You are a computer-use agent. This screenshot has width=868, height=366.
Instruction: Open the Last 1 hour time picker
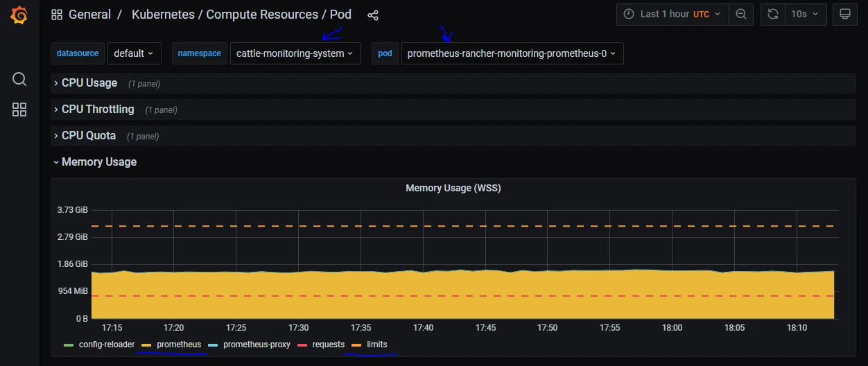tap(672, 14)
